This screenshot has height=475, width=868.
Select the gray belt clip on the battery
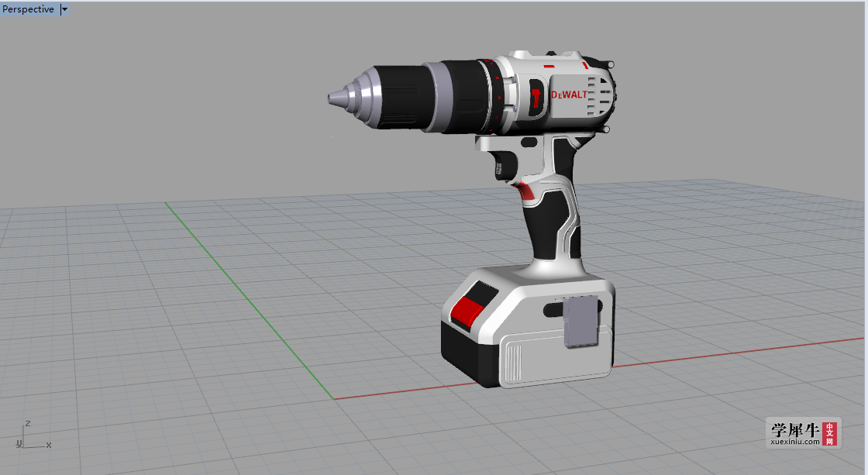[581, 322]
